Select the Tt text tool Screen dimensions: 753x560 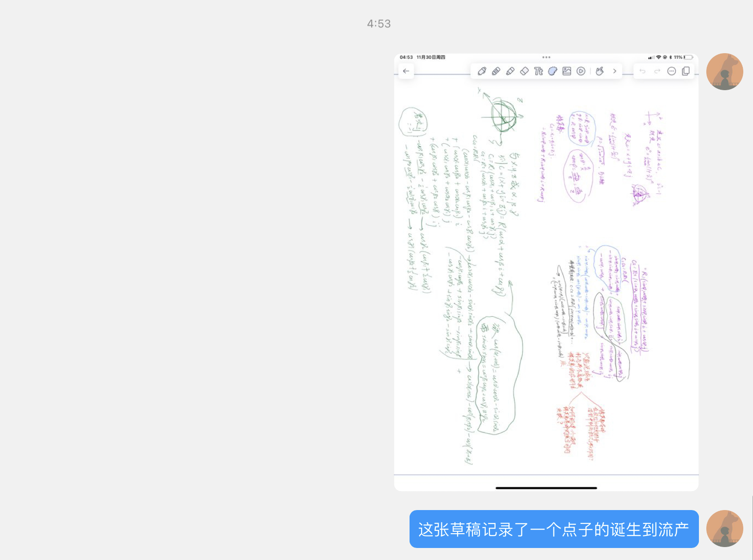click(x=539, y=71)
